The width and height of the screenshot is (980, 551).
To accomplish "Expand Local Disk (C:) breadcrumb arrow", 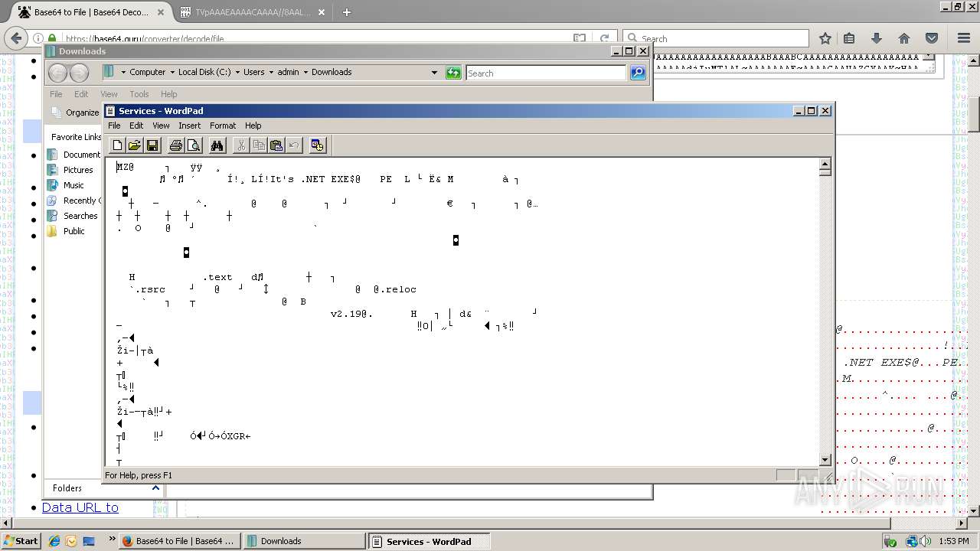I will click(237, 73).
